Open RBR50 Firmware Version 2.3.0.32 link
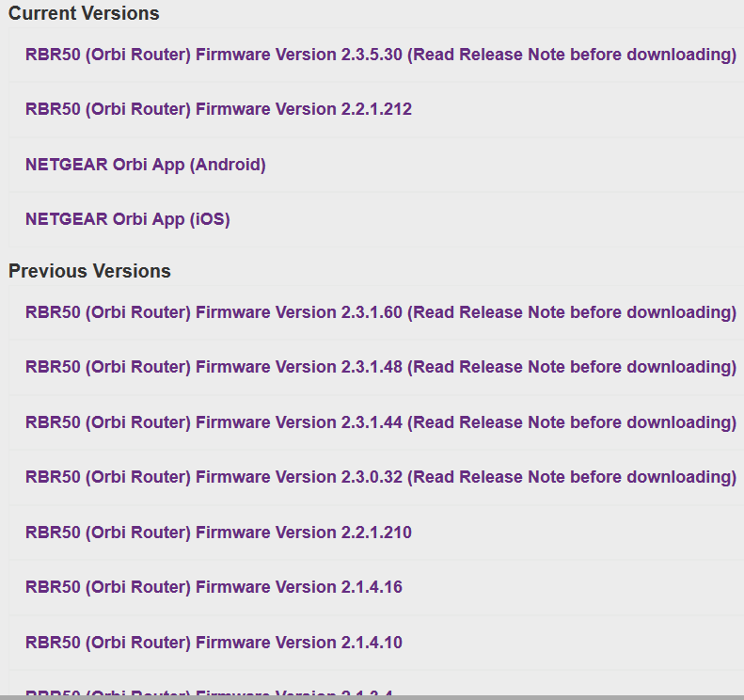This screenshot has height=700, width=744. pos(381,477)
